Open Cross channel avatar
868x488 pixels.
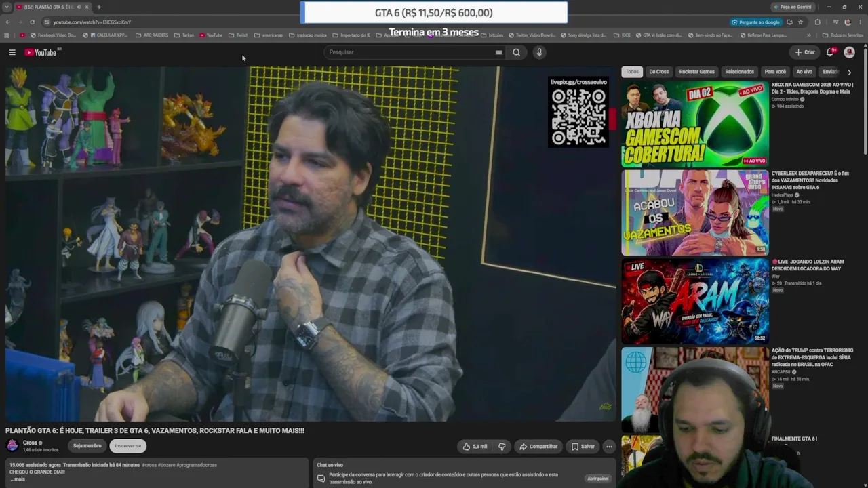[x=12, y=445]
